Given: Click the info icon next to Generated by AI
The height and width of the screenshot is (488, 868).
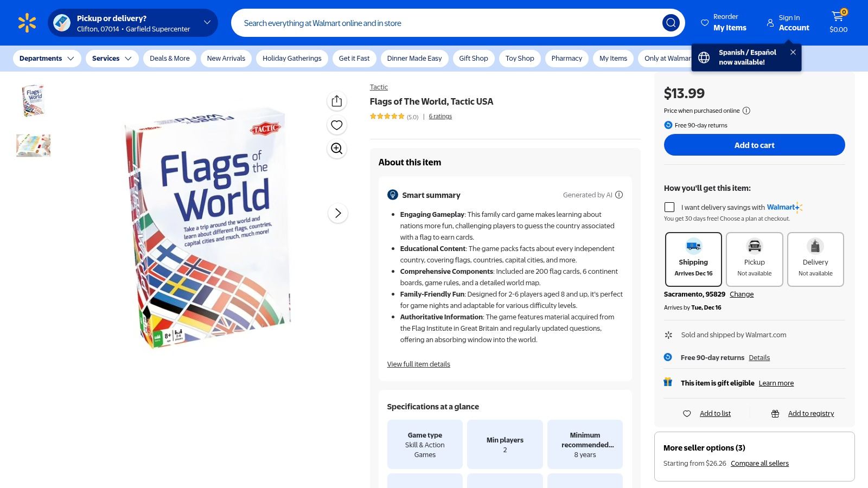Looking at the screenshot, I should click(x=619, y=195).
